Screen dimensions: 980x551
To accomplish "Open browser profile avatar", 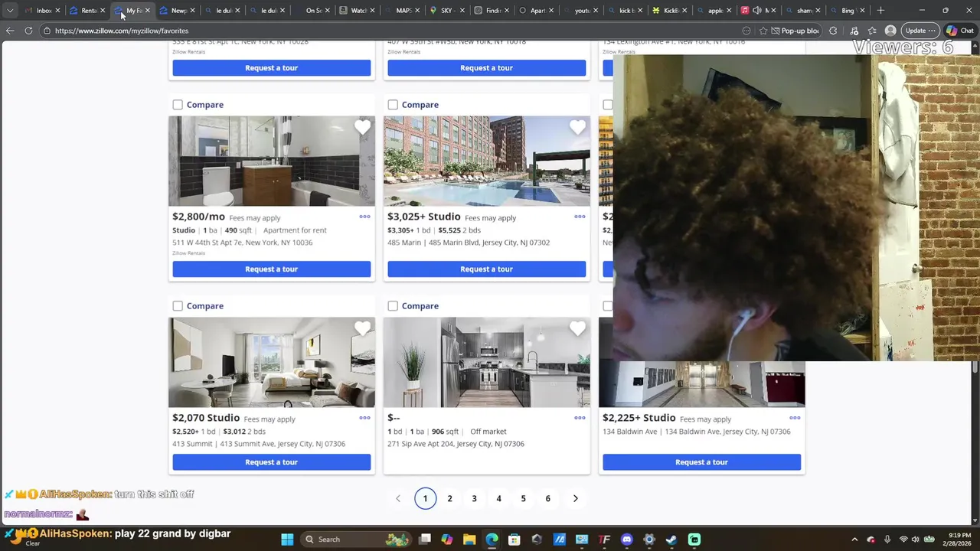I will 890,31.
